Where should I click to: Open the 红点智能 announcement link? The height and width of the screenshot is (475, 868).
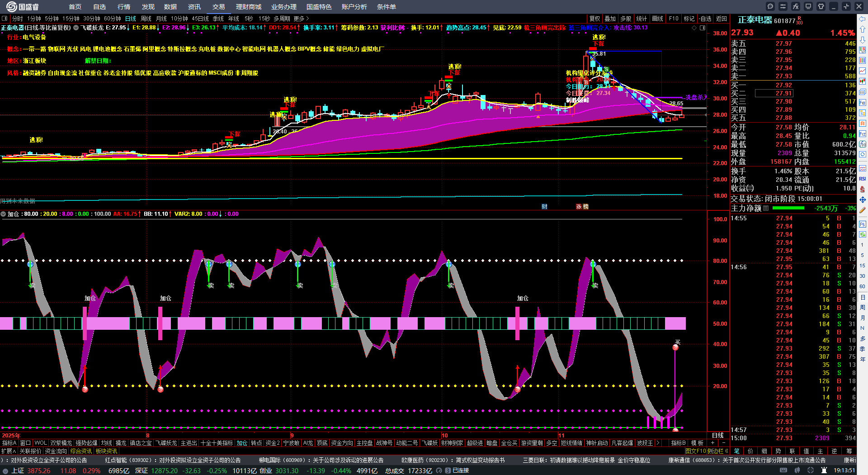pos(173,460)
